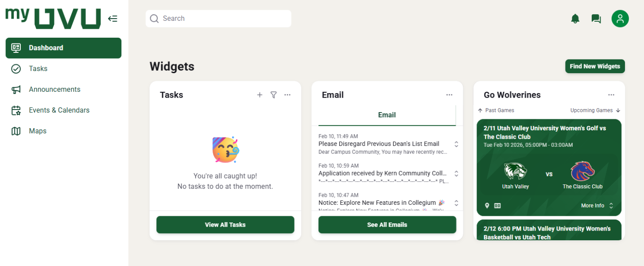
Task: Open the notifications bell
Action: click(575, 19)
